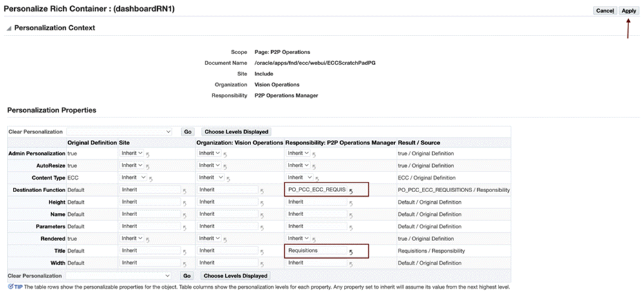Reset Admin Personalization at Organization level icon

pos(225,154)
